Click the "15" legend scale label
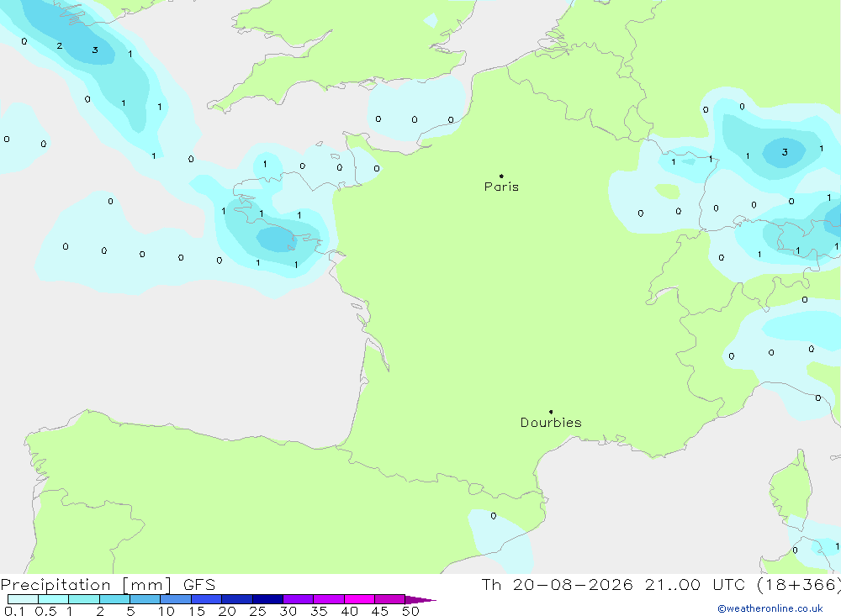The width and height of the screenshot is (841, 616). click(x=197, y=611)
